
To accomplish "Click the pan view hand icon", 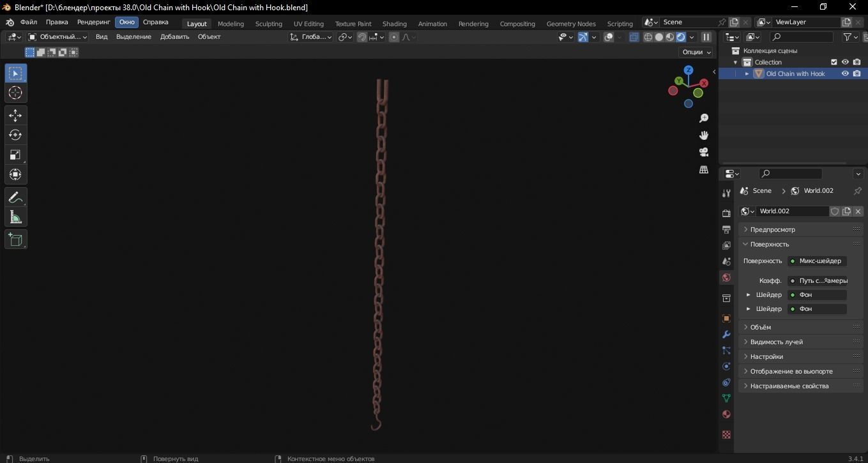I will [704, 135].
